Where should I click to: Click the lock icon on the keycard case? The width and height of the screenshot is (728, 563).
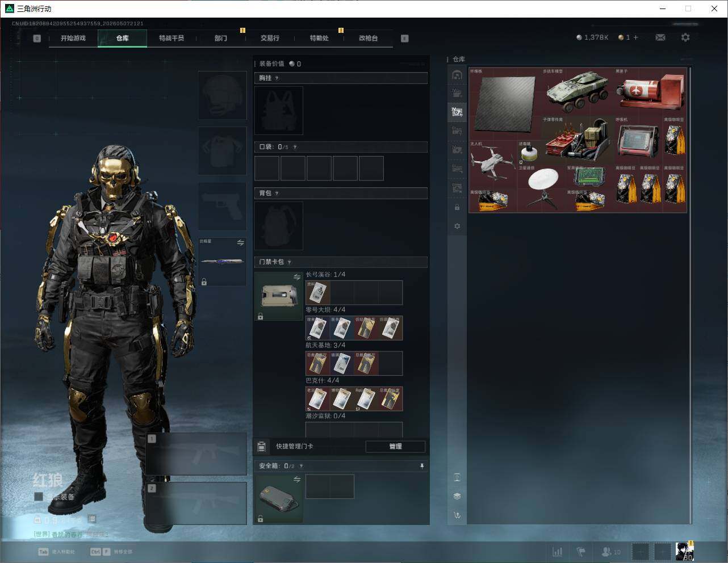260,316
